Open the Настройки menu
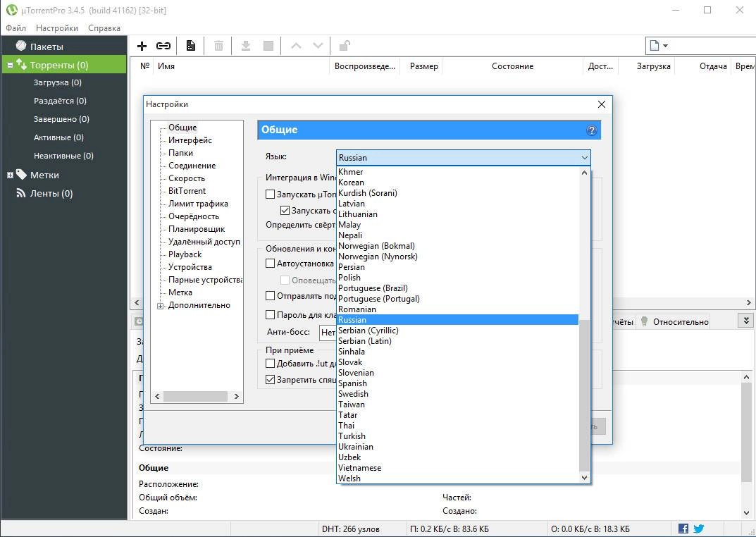 tap(56, 28)
